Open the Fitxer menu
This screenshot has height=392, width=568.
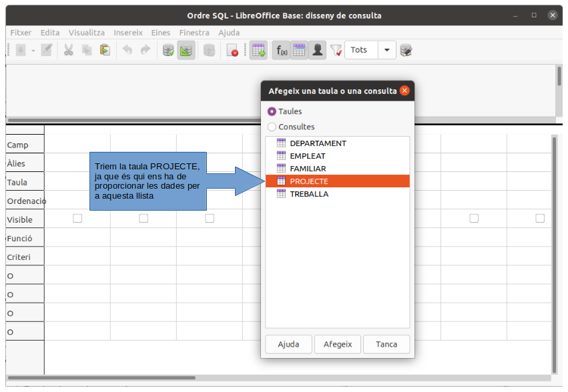click(x=21, y=33)
